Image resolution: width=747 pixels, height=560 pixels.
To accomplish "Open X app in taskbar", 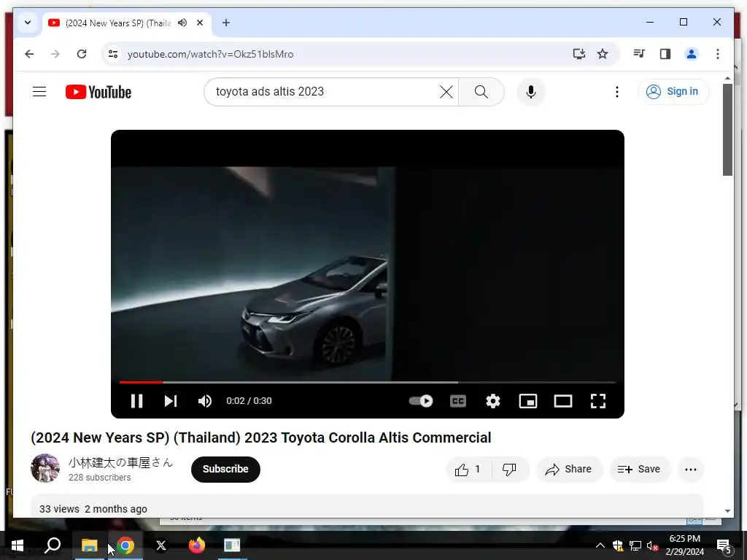I will point(161,545).
